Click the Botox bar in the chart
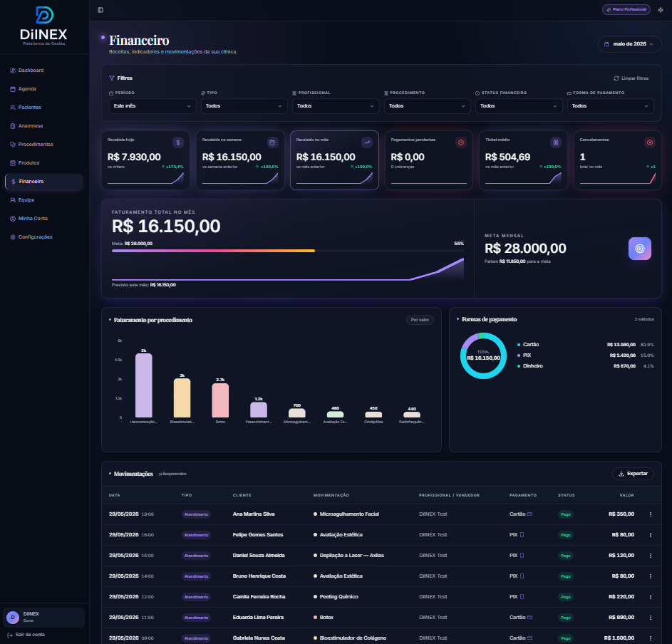 pos(220,400)
